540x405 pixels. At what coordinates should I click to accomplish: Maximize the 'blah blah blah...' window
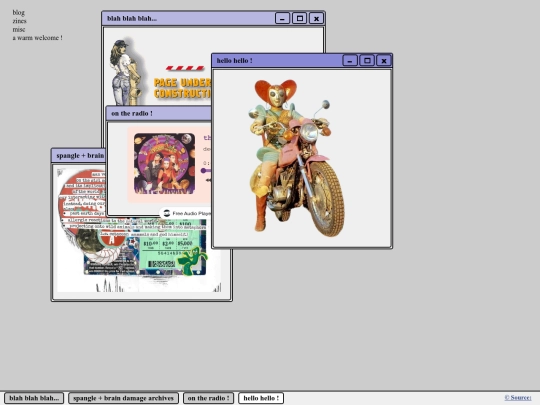pos(300,18)
